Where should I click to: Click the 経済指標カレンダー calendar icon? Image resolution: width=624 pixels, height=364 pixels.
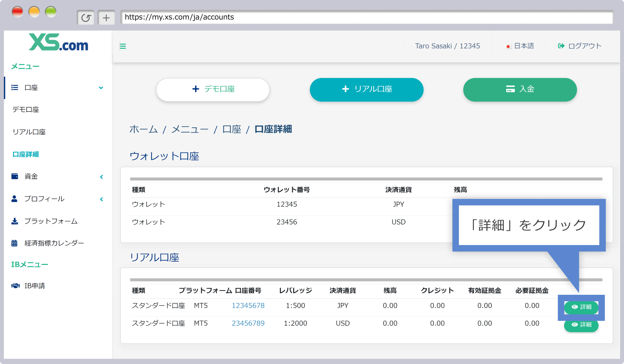pos(14,243)
